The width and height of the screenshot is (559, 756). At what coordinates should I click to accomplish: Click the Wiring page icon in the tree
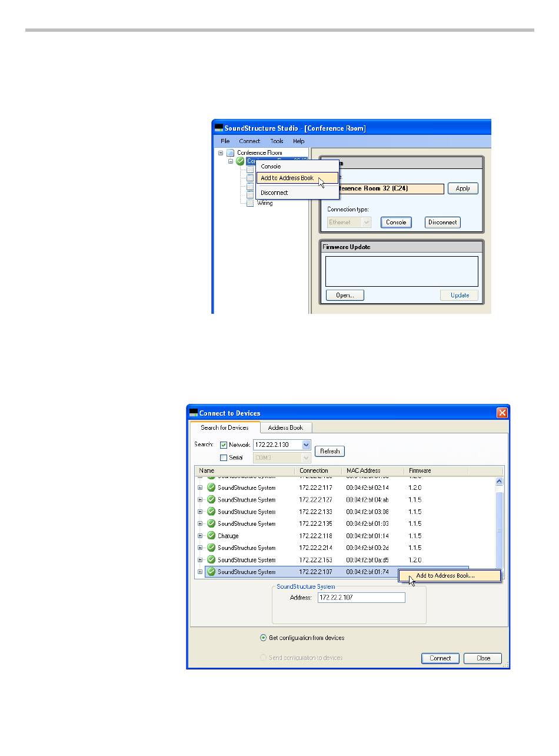pyautogui.click(x=250, y=203)
